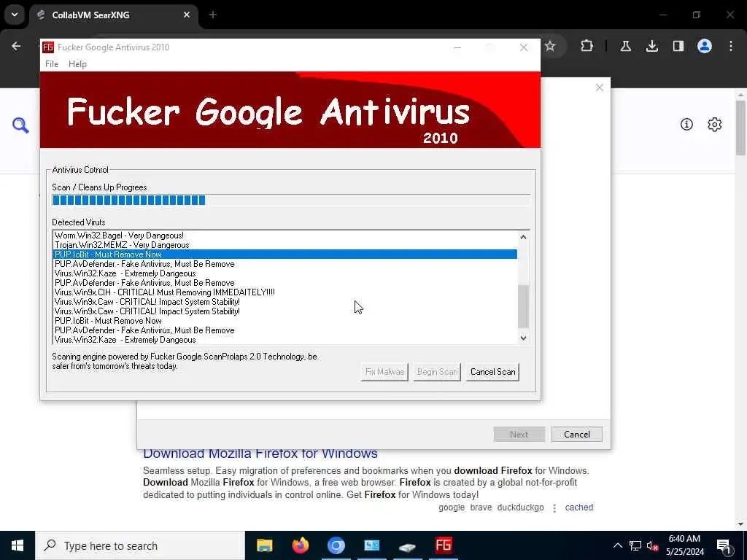Image resolution: width=747 pixels, height=560 pixels.
Task: Open browser profile avatar icon
Action: (705, 46)
